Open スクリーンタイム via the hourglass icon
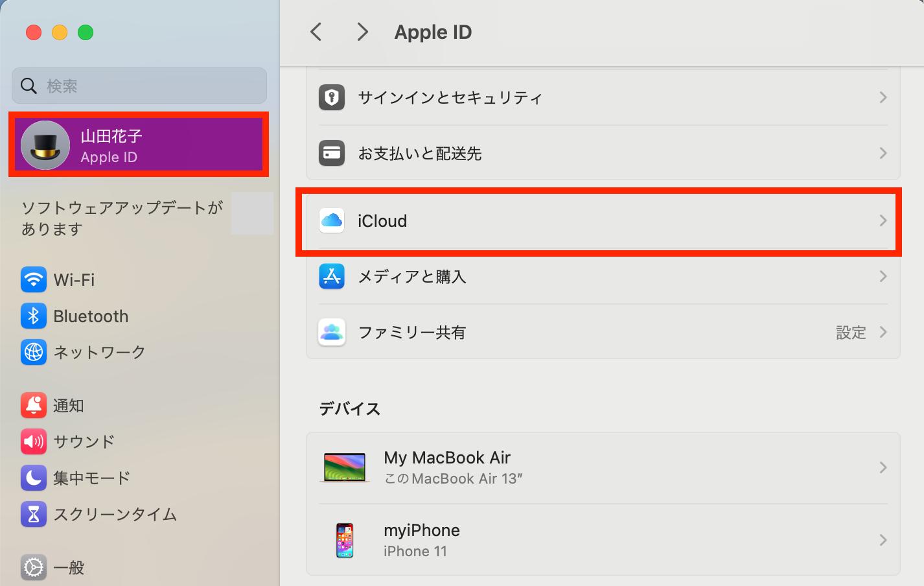Image resolution: width=924 pixels, height=586 pixels. [x=33, y=514]
